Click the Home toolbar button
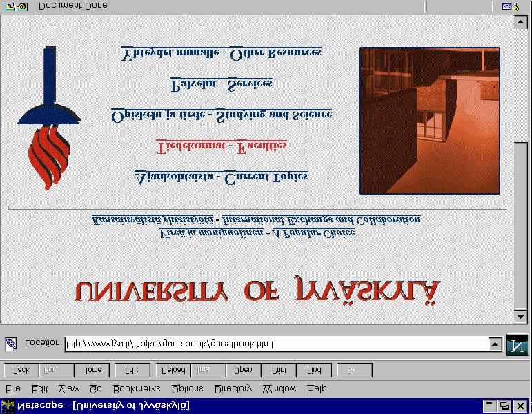 point(92,371)
